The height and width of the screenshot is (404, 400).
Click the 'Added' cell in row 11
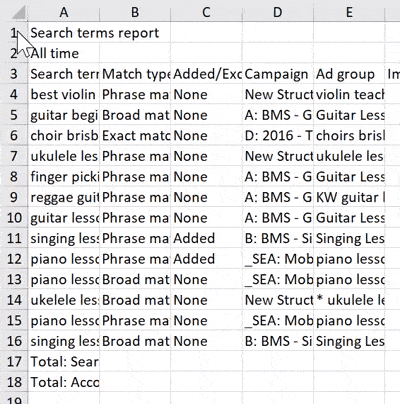[x=206, y=238]
